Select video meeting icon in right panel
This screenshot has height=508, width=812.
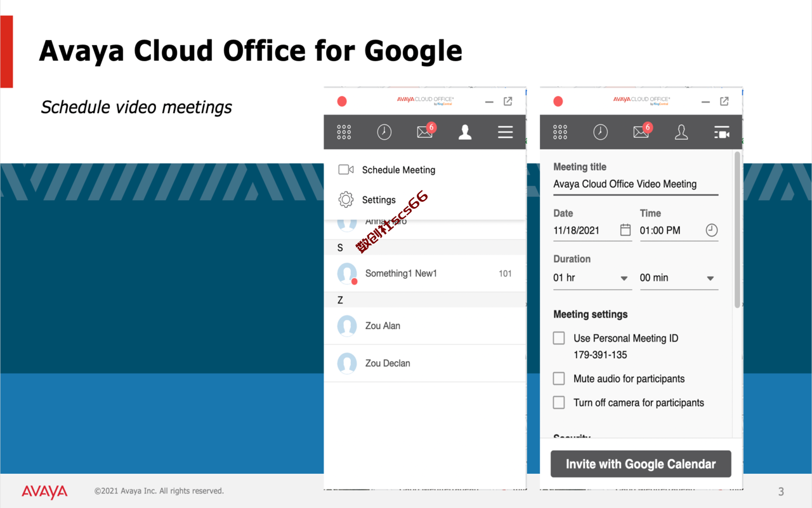click(x=722, y=132)
